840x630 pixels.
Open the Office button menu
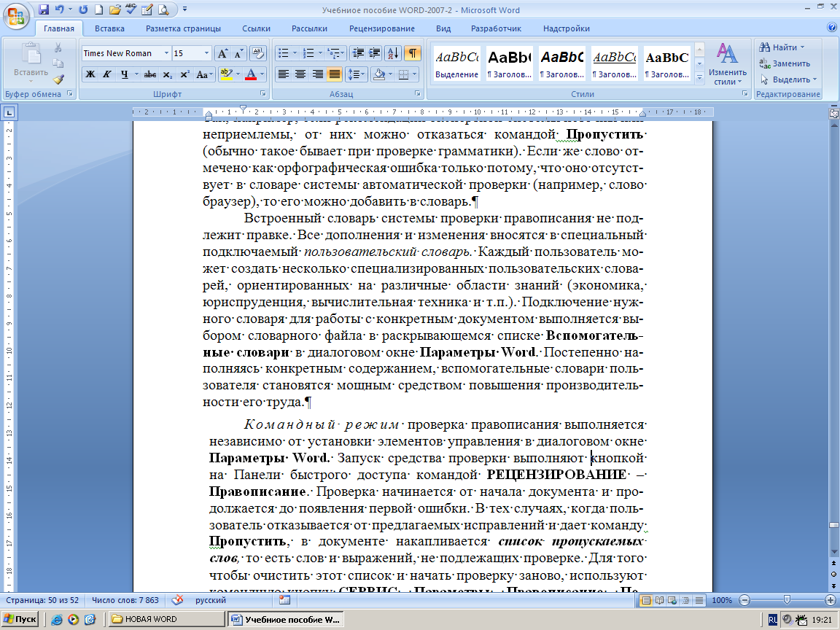pyautogui.click(x=15, y=15)
